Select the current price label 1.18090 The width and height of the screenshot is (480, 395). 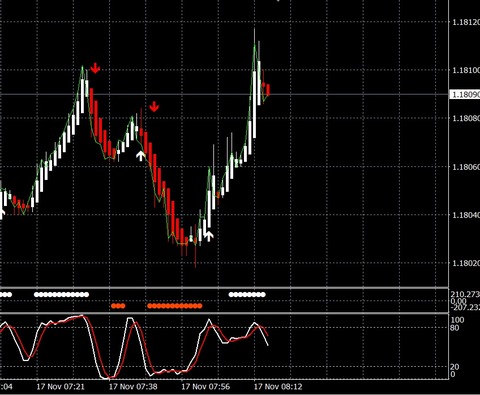(x=465, y=95)
